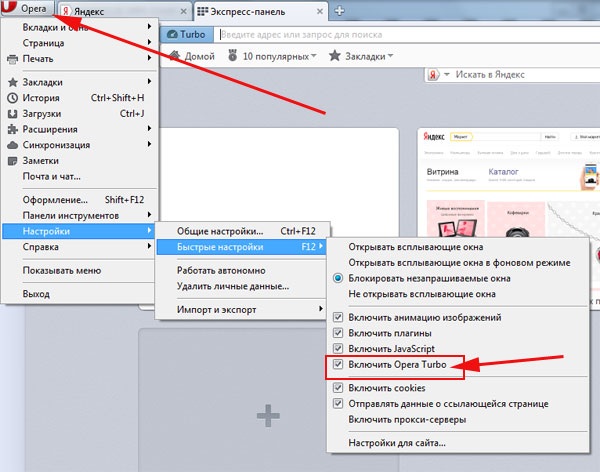Click the Расширения puzzle icon
This screenshot has width=600, height=472.
(x=13, y=129)
